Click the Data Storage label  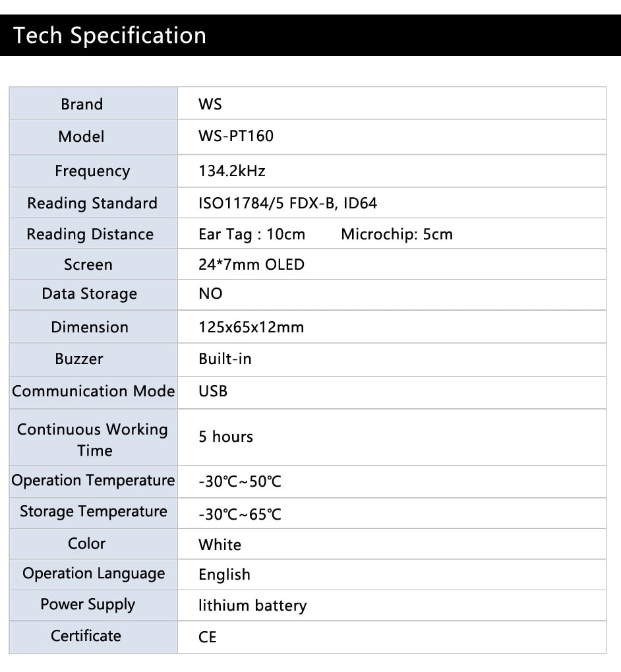90,294
